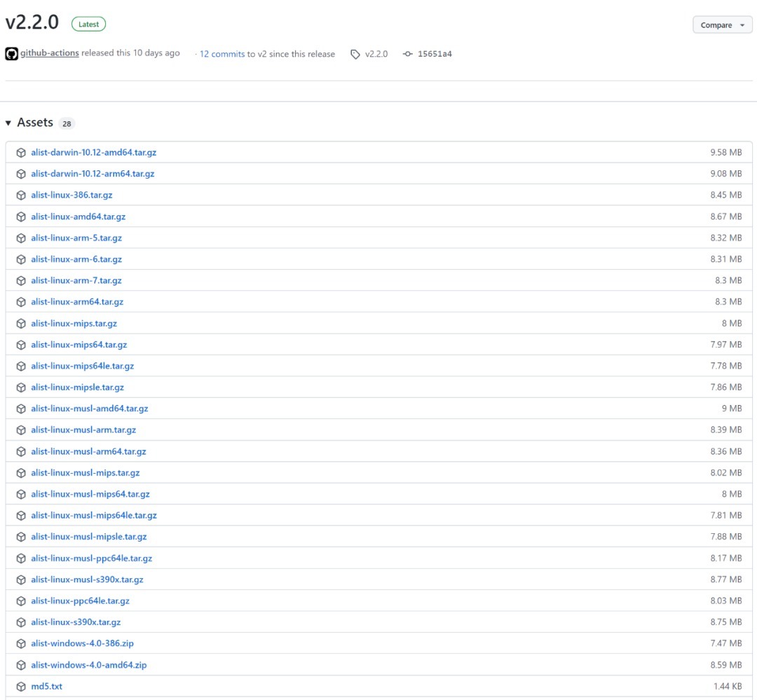Image resolution: width=757 pixels, height=700 pixels.
Task: Collapse the Assets section triangle
Action: (8, 123)
